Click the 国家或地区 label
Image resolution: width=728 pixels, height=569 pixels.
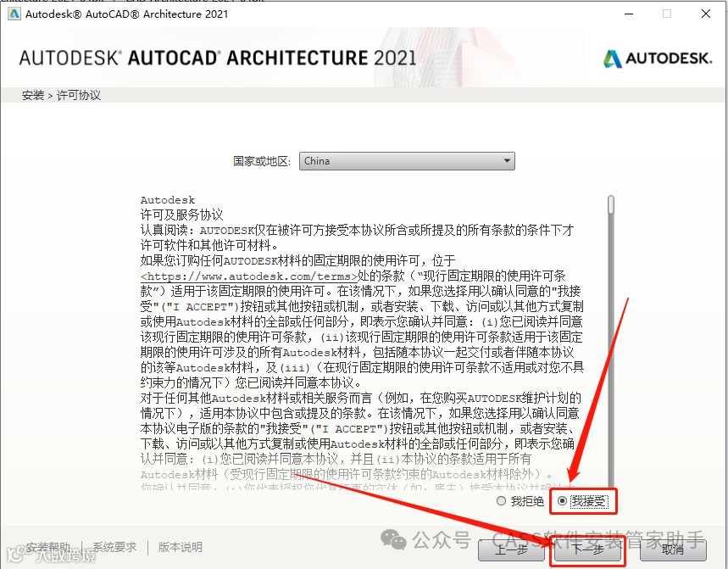262,161
